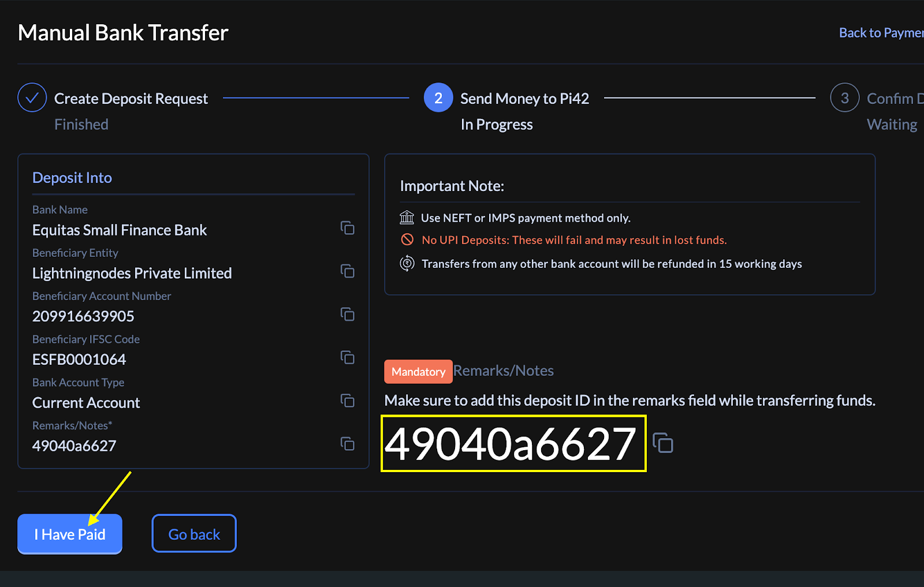Select the text Lightningnodes Private Limited
The image size is (924, 587).
[x=132, y=273]
